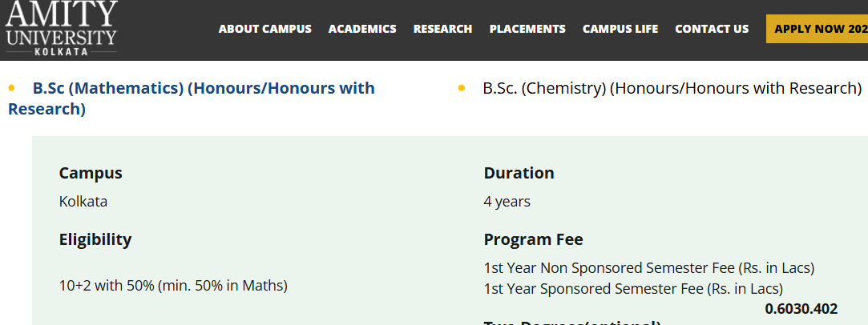Screen dimensions: 868x325
Task: Go to the Research section
Action: coord(442,29)
